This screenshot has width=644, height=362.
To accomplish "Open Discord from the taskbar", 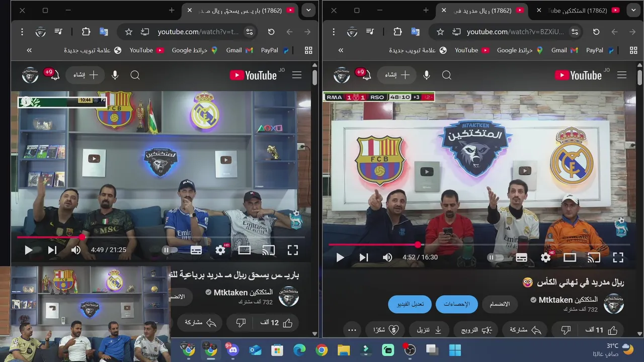I will (x=232, y=349).
